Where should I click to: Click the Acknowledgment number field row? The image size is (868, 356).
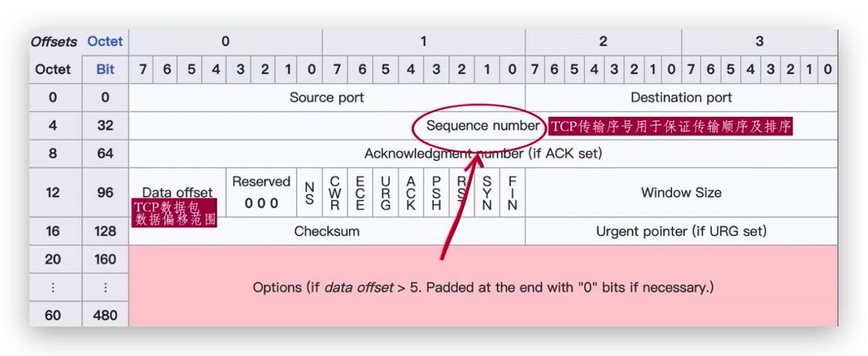[x=484, y=154]
